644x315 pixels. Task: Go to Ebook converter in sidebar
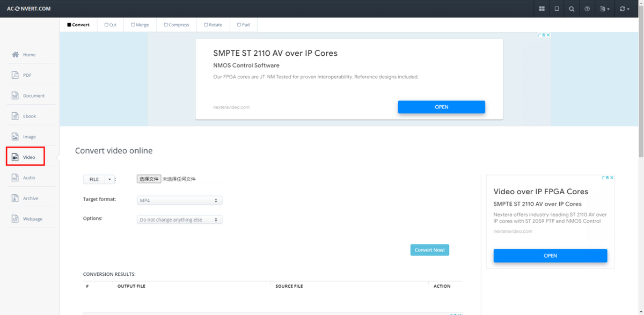click(x=29, y=116)
